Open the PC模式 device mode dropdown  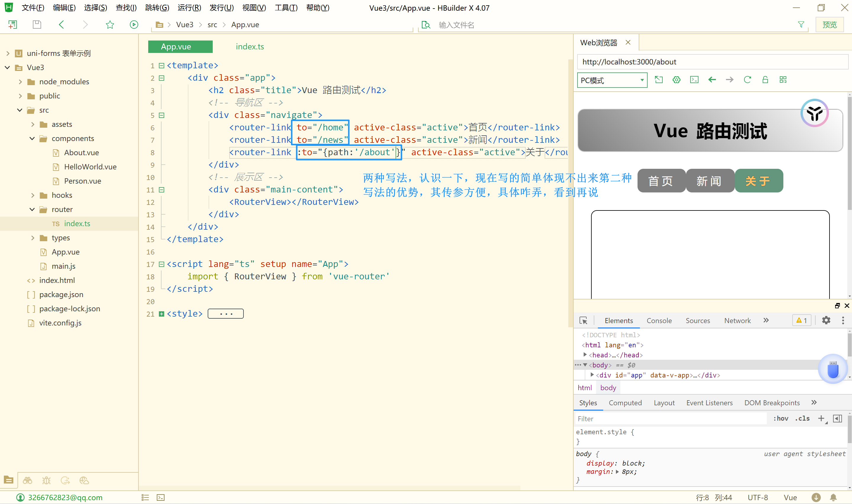pyautogui.click(x=612, y=80)
